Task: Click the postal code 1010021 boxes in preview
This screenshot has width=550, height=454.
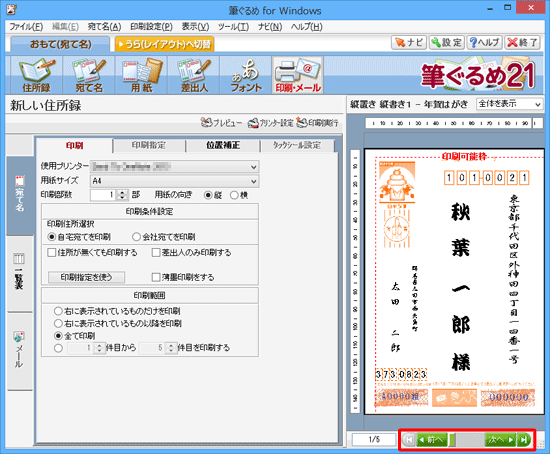Action: pyautogui.click(x=487, y=178)
